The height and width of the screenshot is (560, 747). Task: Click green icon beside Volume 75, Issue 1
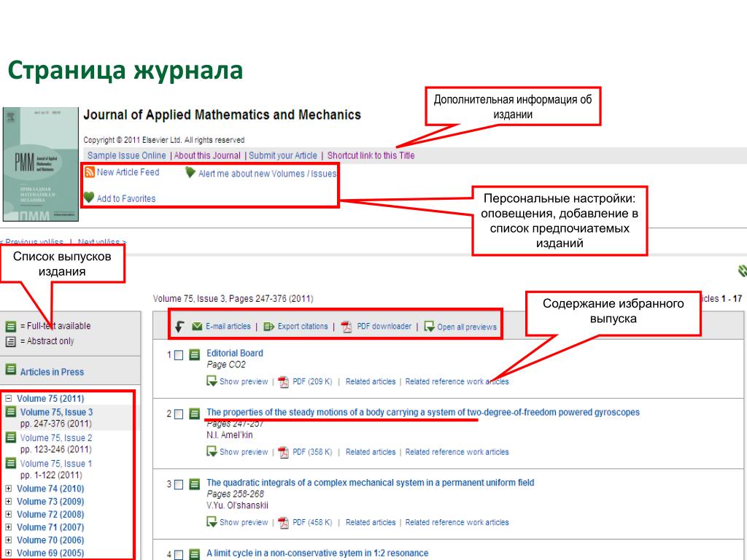click(10, 463)
